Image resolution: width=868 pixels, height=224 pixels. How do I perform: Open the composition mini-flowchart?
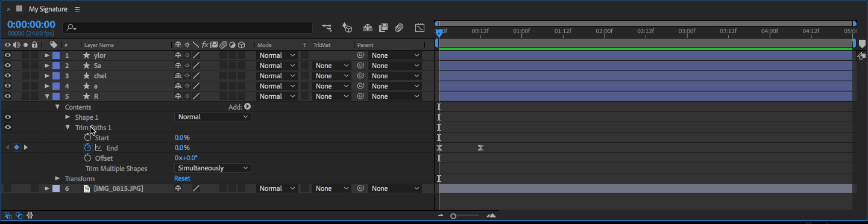pyautogui.click(x=327, y=28)
